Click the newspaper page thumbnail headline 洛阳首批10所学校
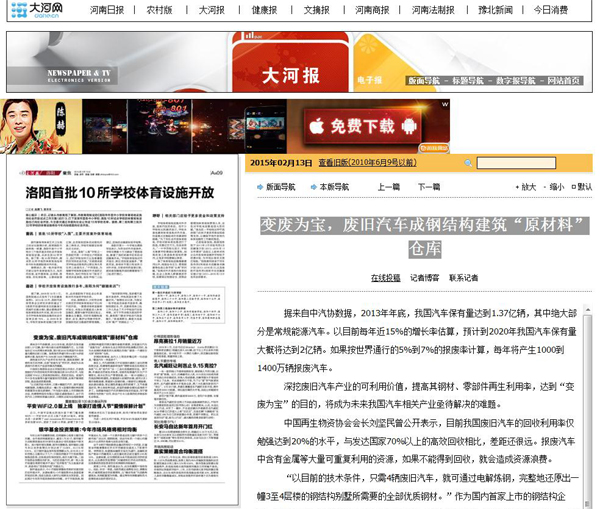Screen dimensions: 600x509 click(x=119, y=192)
